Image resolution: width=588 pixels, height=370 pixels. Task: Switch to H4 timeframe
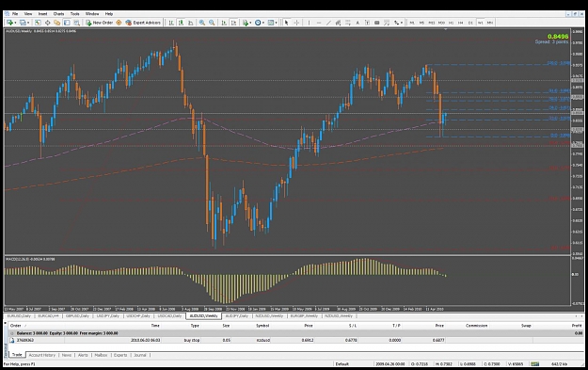[x=460, y=23]
